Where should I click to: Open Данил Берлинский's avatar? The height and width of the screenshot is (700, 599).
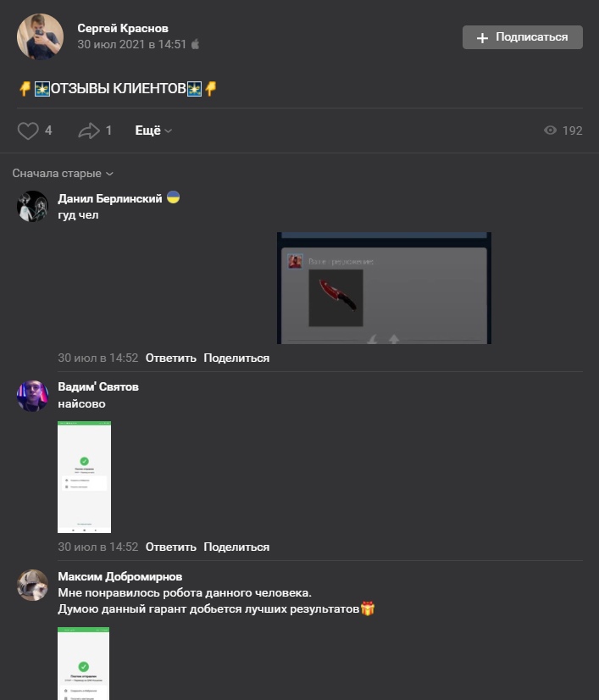coord(32,206)
